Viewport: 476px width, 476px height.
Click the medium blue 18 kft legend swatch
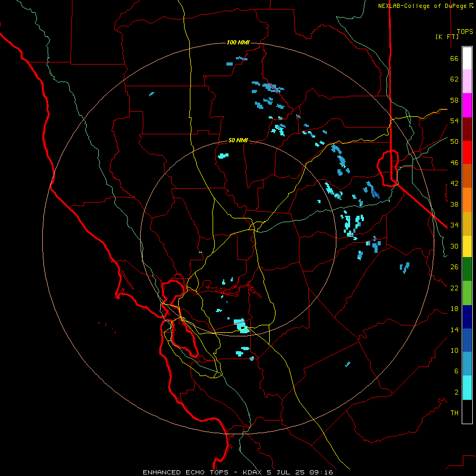(467, 340)
